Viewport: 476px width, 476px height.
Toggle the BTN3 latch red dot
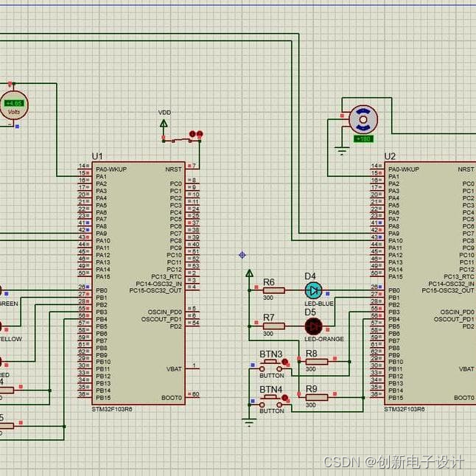point(284,362)
